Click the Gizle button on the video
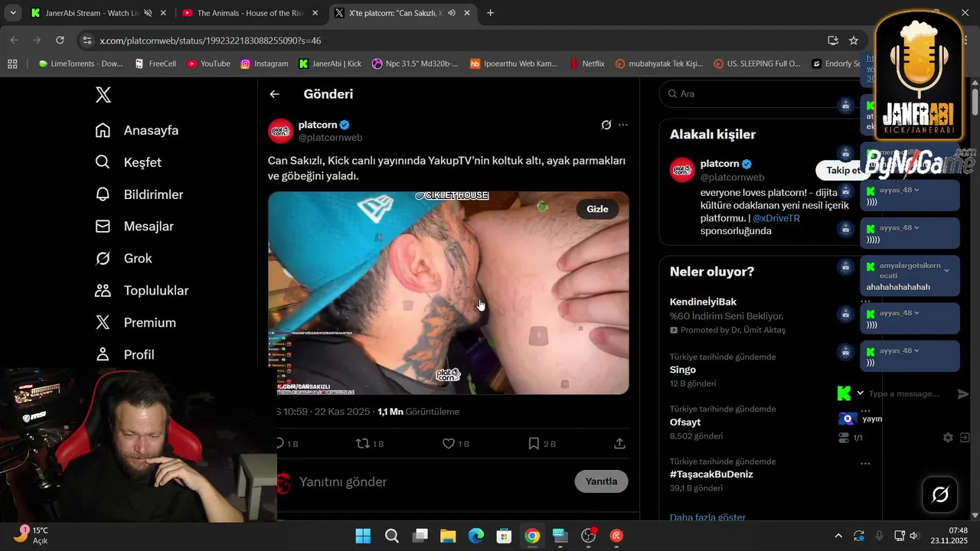Image resolution: width=980 pixels, height=551 pixels. point(597,209)
